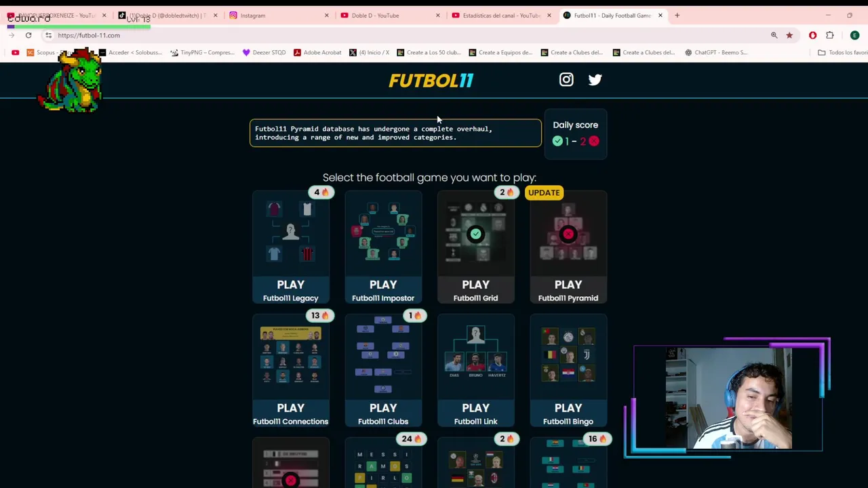Open Adobe Acrobat bookmark
This screenshot has height=488, width=868.
click(317, 52)
